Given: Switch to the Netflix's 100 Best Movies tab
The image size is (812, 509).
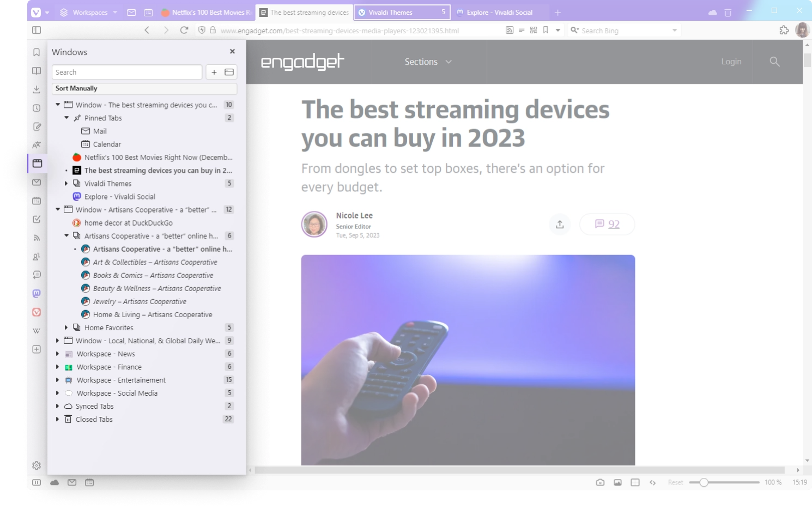Looking at the screenshot, I should (x=207, y=12).
